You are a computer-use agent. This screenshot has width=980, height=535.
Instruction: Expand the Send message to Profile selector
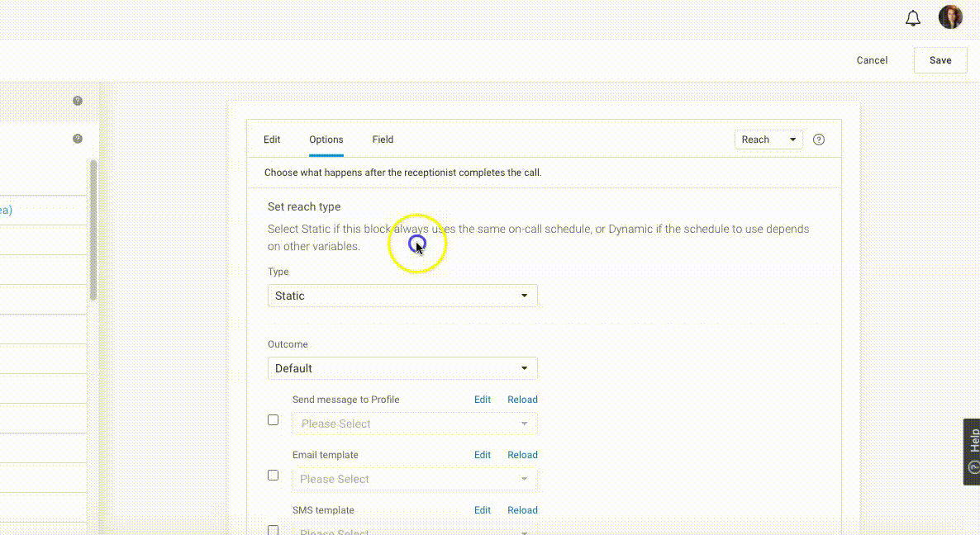414,424
